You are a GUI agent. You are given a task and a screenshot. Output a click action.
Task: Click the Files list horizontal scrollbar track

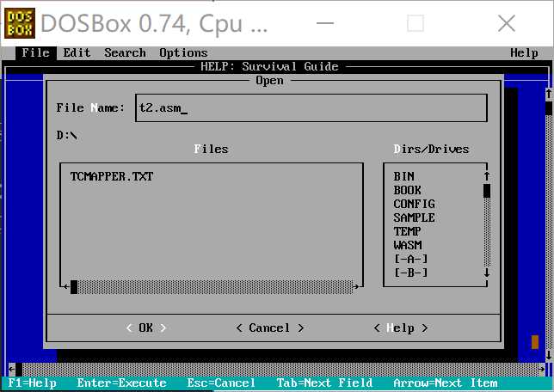[x=215, y=287]
